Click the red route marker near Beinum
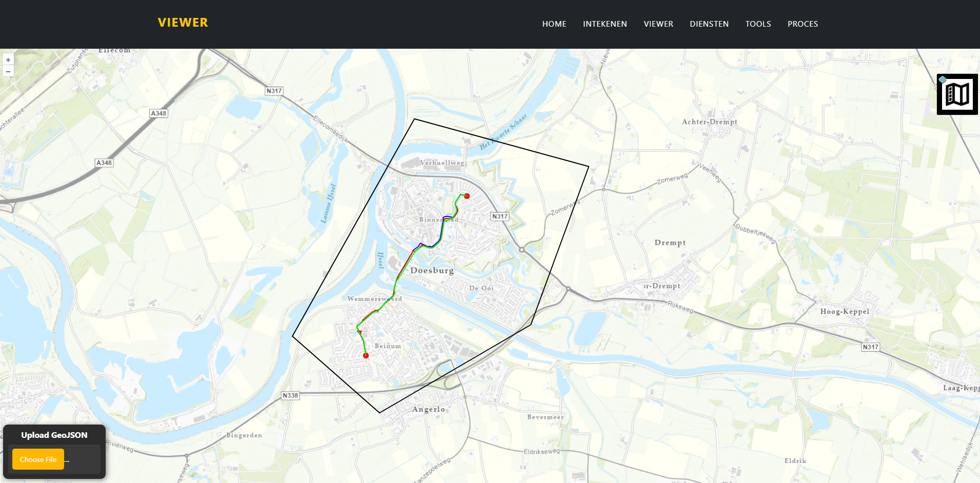Screen dimensions: 980x483 366,355
